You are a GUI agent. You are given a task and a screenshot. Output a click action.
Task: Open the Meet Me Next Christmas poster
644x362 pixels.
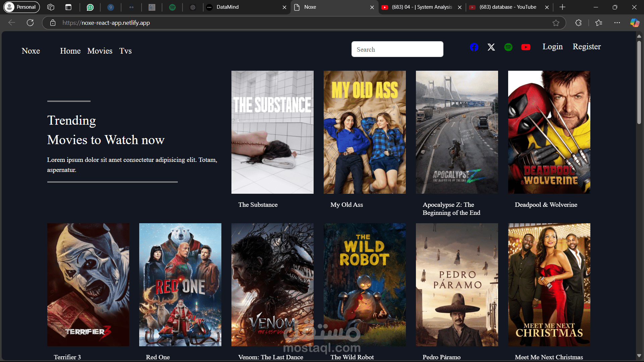[x=549, y=285]
